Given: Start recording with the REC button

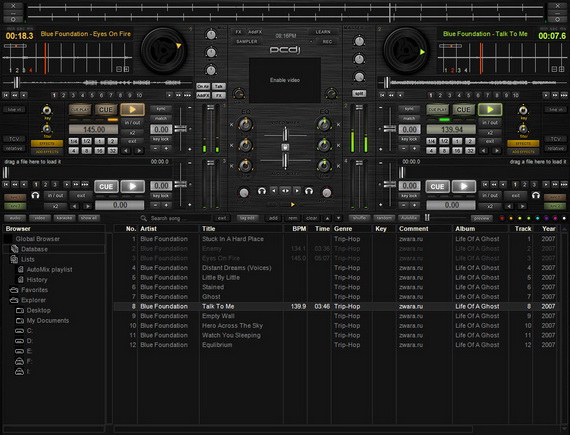Looking at the screenshot, I should click(x=327, y=41).
